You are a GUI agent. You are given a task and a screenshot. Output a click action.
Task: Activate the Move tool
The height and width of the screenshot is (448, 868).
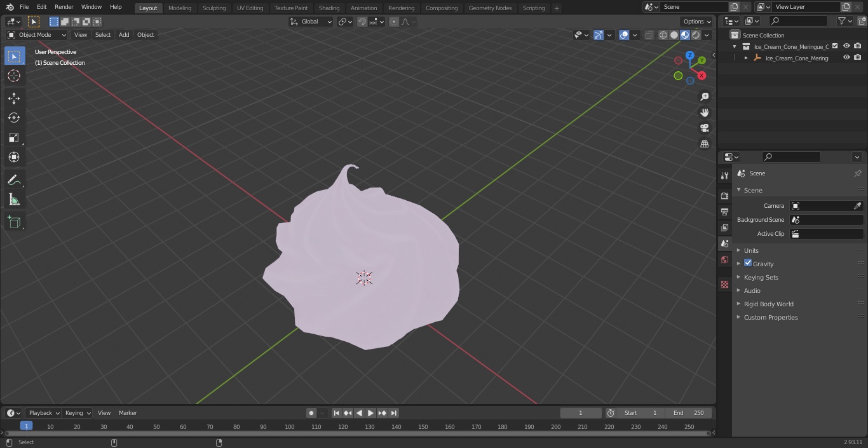pos(14,98)
